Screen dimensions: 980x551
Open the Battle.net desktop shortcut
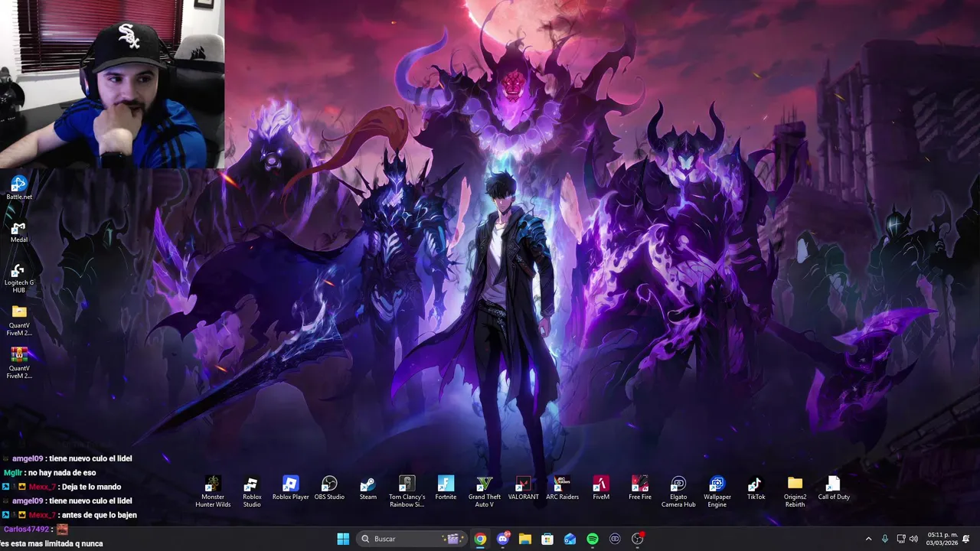[19, 187]
